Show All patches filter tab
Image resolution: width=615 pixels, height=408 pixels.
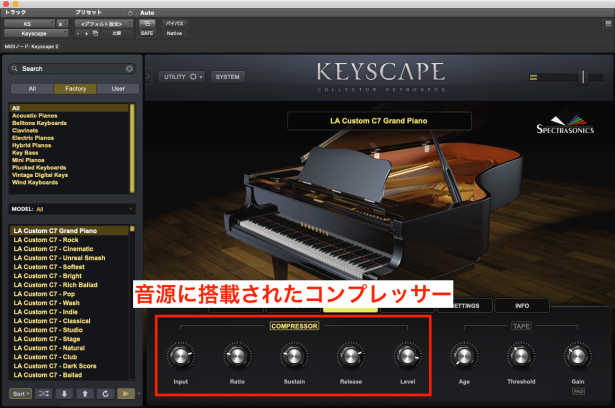32,89
